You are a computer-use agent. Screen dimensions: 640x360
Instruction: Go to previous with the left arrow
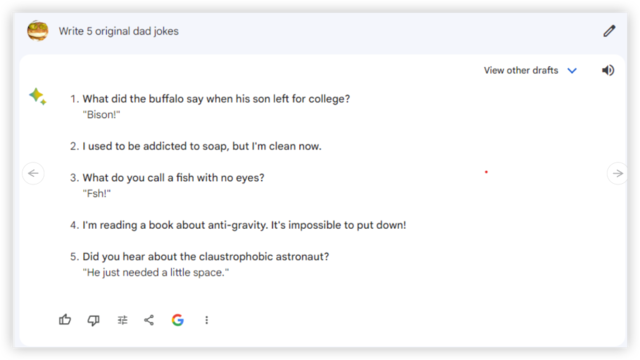coord(33,173)
